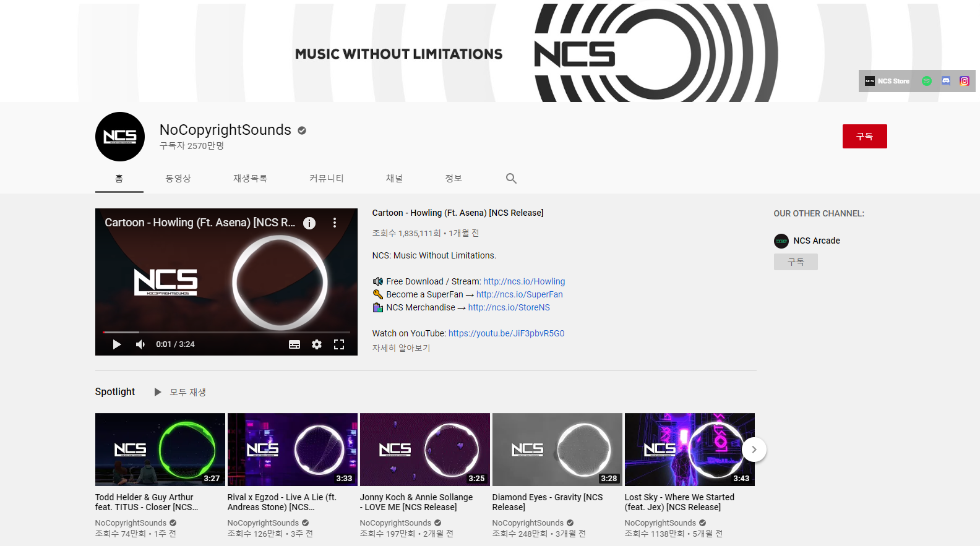Open the Lost Sky Where We Started thumbnail

point(690,450)
